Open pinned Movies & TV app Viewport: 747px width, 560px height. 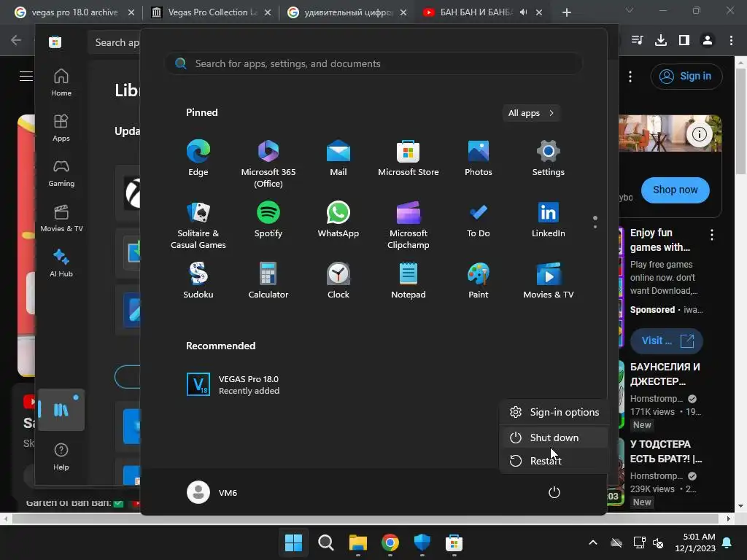(x=549, y=281)
